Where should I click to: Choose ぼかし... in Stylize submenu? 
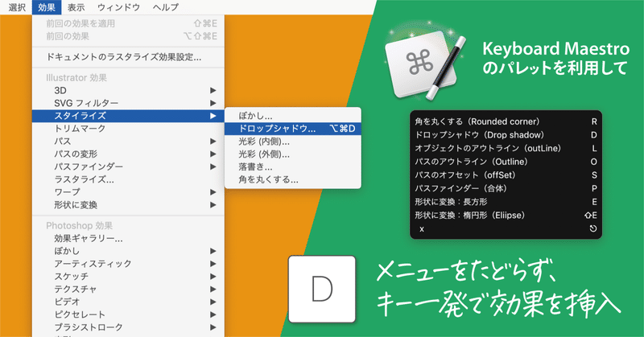[293, 116]
